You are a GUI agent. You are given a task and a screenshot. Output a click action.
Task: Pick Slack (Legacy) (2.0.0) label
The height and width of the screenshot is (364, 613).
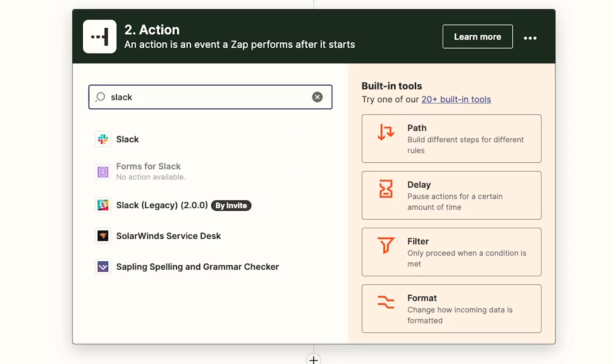pos(162,205)
